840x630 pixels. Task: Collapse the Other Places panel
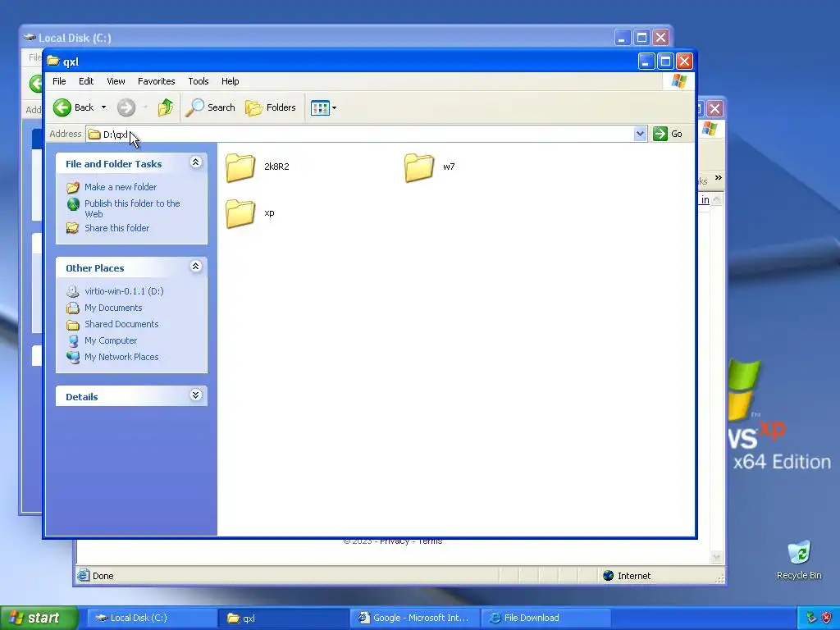(x=196, y=267)
